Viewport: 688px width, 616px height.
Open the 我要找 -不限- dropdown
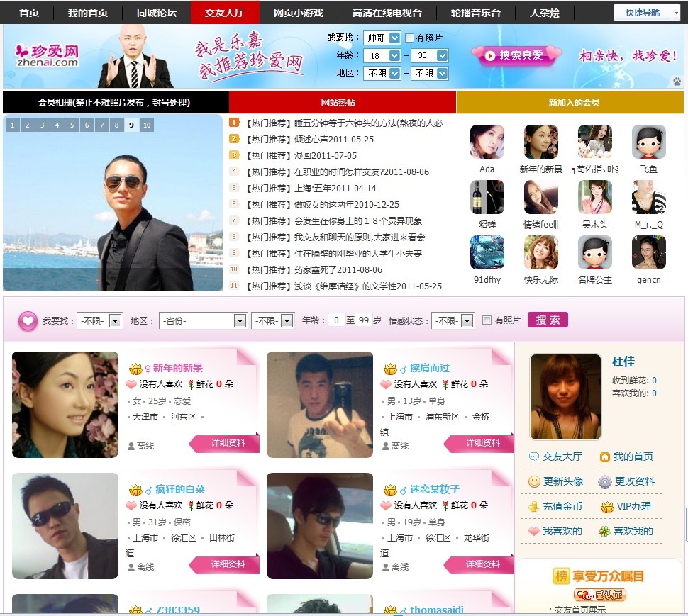99,321
